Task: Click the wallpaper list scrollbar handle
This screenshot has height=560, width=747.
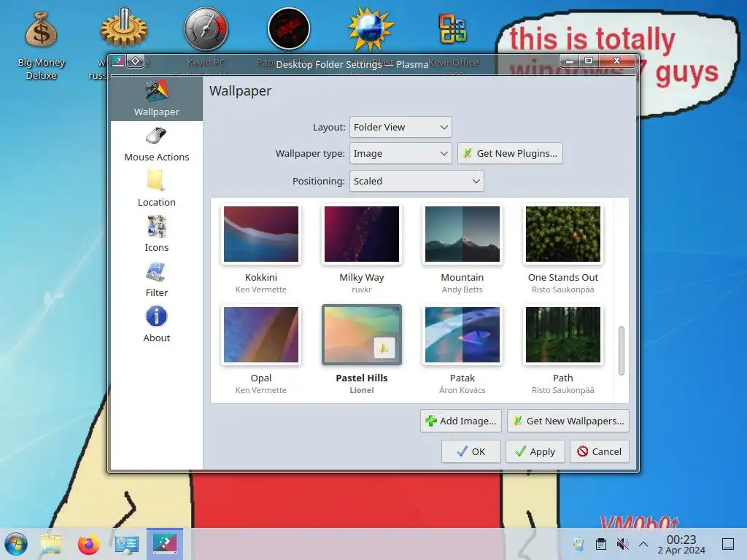Action: tap(622, 351)
